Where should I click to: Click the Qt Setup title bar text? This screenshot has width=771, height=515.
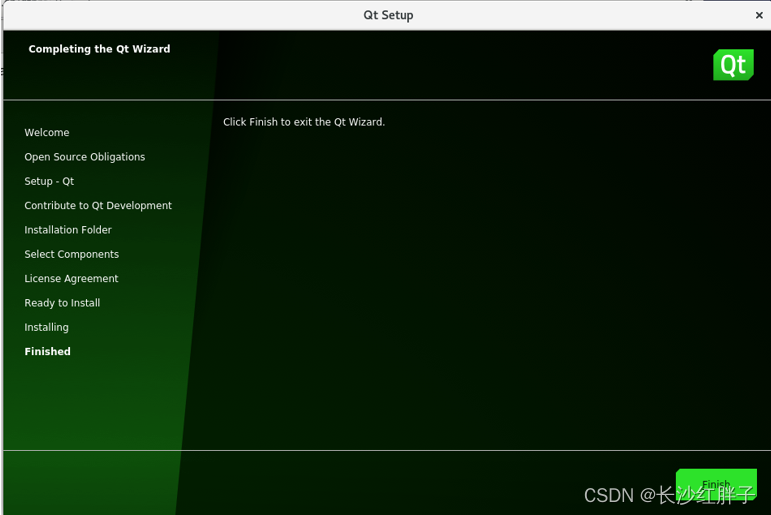click(388, 15)
